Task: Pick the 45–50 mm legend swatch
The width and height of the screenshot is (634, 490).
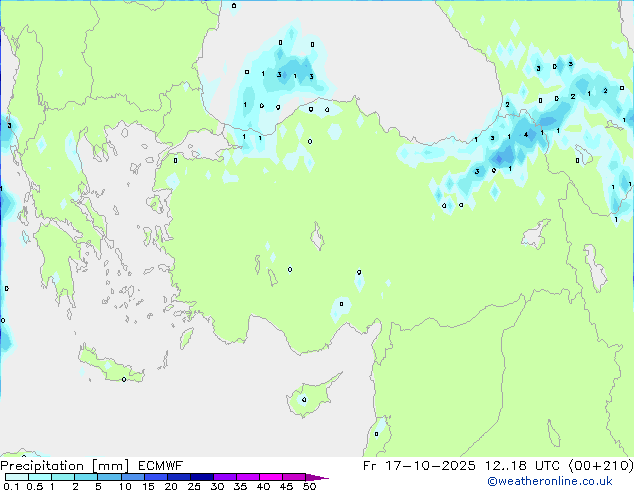Action: (294, 477)
